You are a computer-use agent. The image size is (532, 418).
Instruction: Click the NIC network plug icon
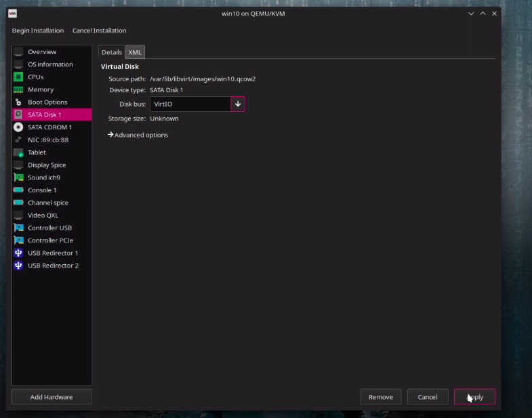coord(18,140)
